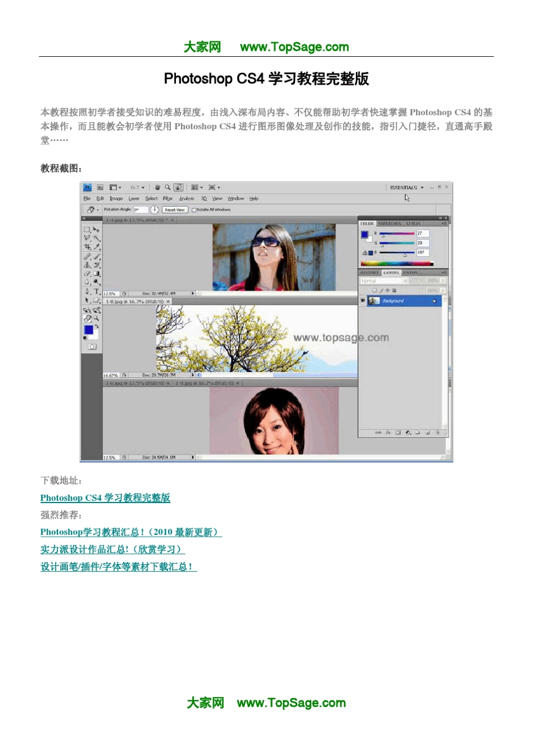Switch to the SWATCHES tab
Image resolution: width=534 pixels, height=756 pixels.
pyautogui.click(x=390, y=224)
